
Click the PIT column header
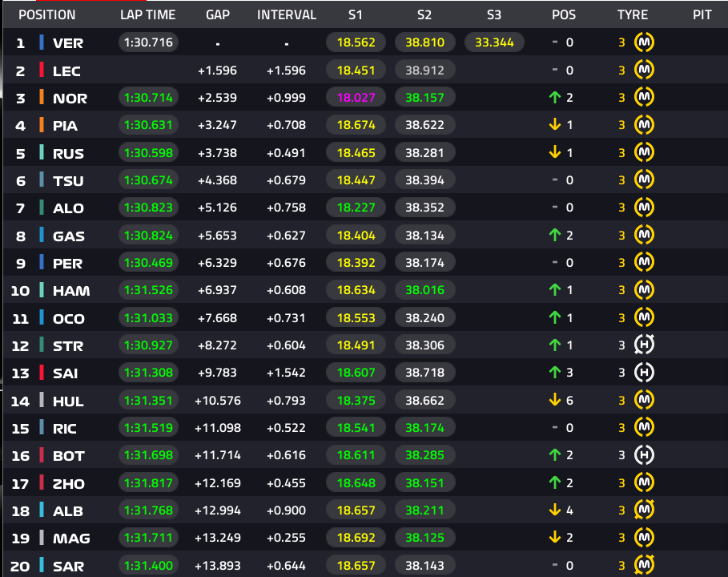tap(702, 15)
